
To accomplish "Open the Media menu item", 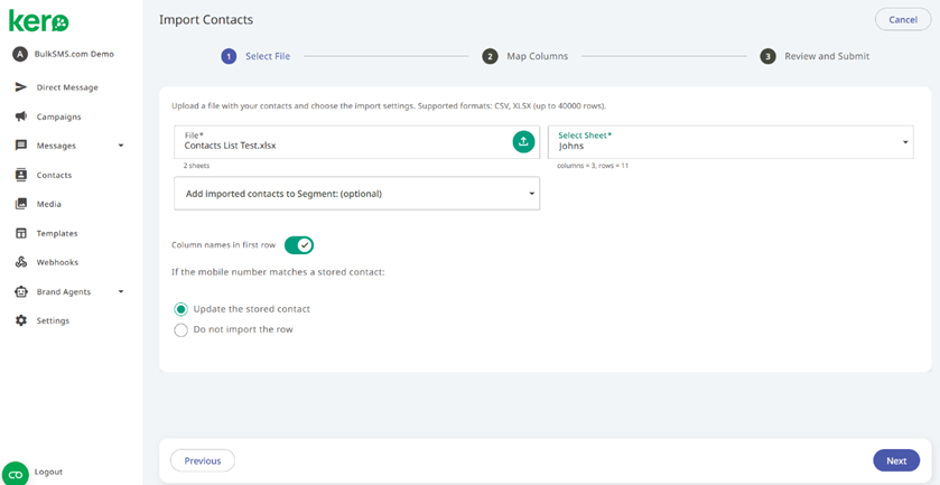I will (x=49, y=204).
